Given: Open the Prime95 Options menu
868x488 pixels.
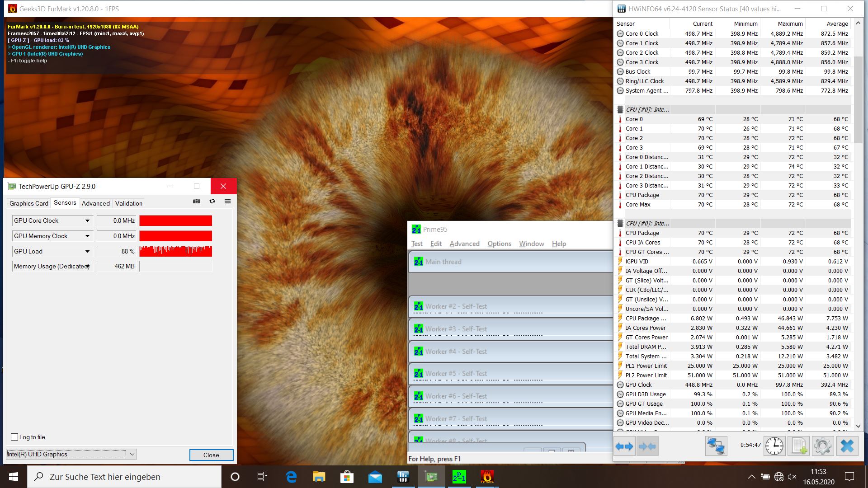Looking at the screenshot, I should tap(499, 244).
